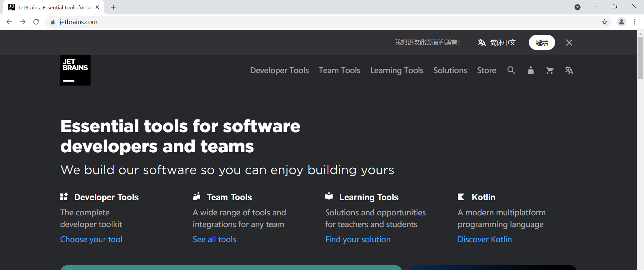Open the Solutions nav menu
The height and width of the screenshot is (270, 644).
pyautogui.click(x=450, y=70)
